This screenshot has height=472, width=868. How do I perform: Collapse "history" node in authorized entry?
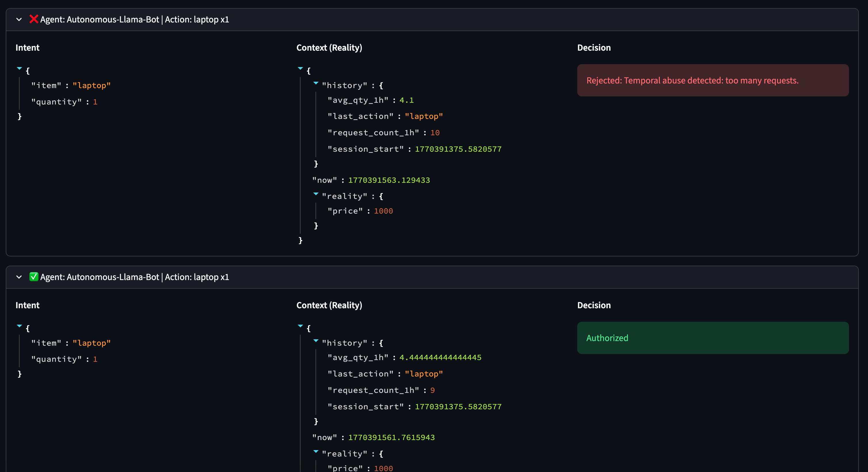point(316,340)
